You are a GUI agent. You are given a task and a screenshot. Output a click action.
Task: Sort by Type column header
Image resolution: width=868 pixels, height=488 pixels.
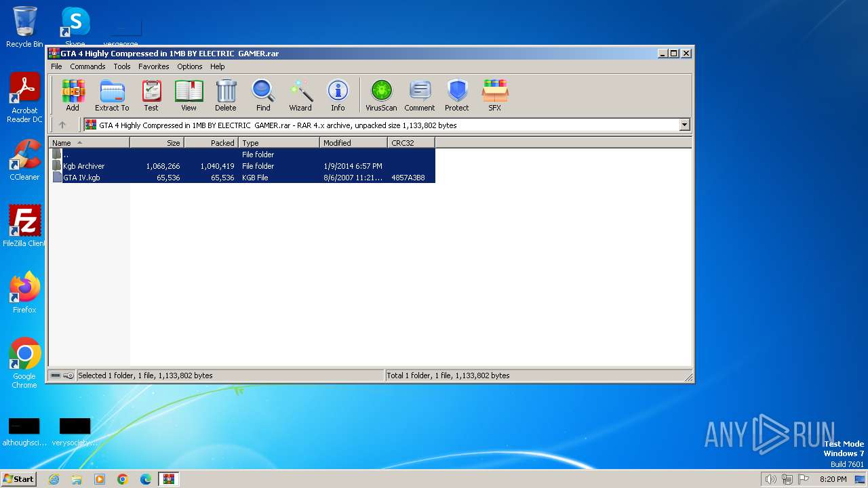coord(279,142)
